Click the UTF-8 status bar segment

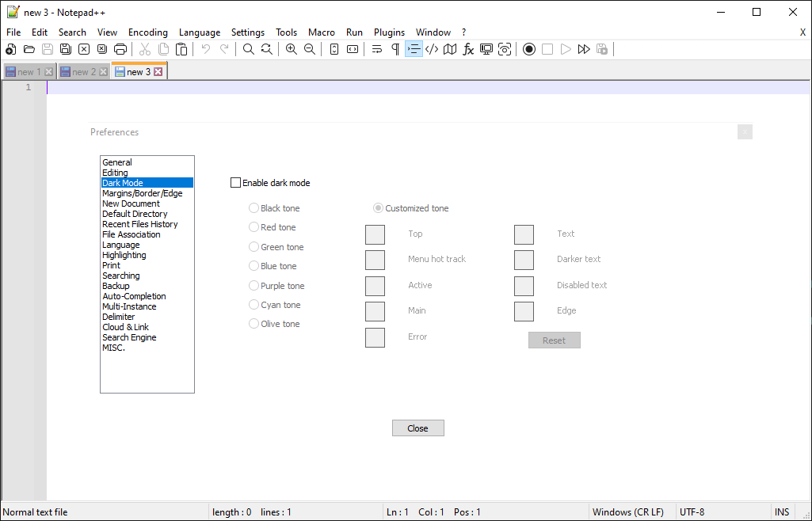(691, 511)
